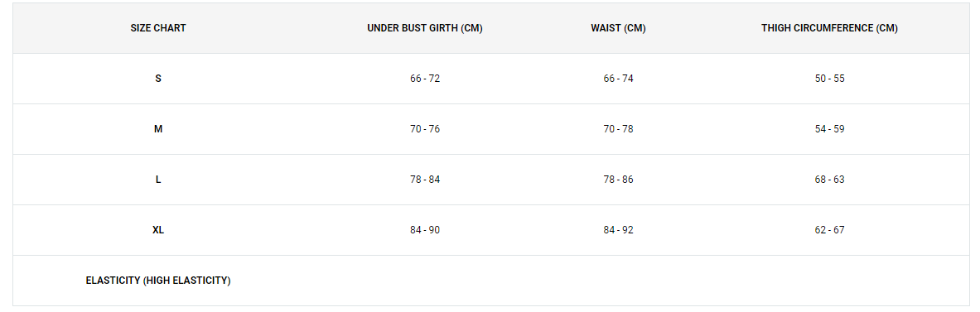980x312 pixels.
Task: Select waist value 78 - 86
Action: tap(618, 180)
